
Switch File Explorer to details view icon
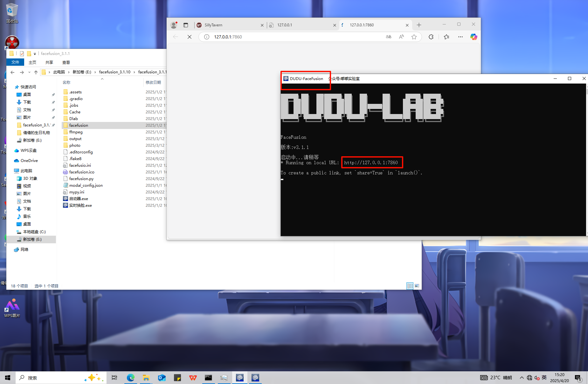point(410,286)
